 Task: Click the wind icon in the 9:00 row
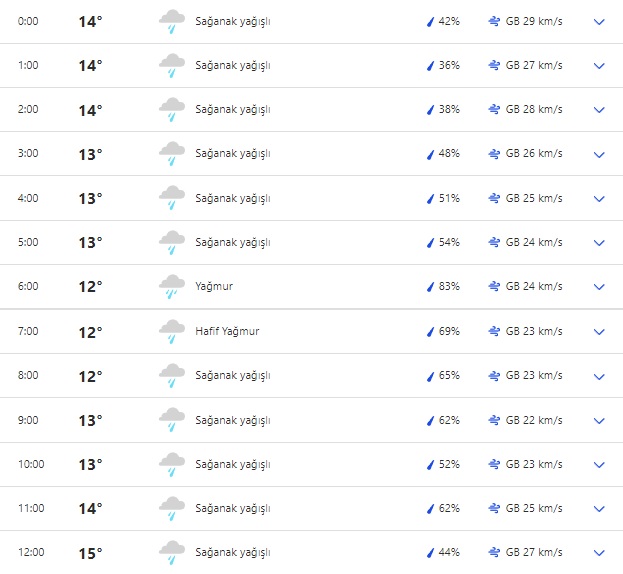point(494,420)
